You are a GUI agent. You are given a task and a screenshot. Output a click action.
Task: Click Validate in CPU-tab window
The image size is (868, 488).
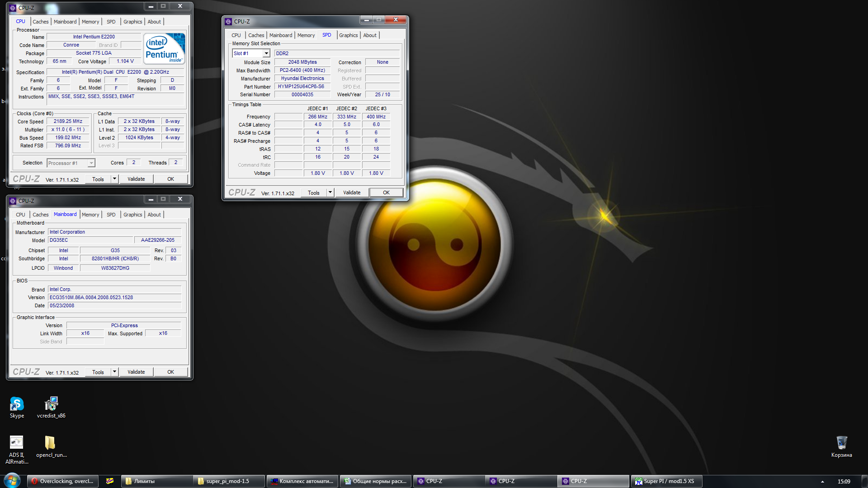pyautogui.click(x=136, y=179)
